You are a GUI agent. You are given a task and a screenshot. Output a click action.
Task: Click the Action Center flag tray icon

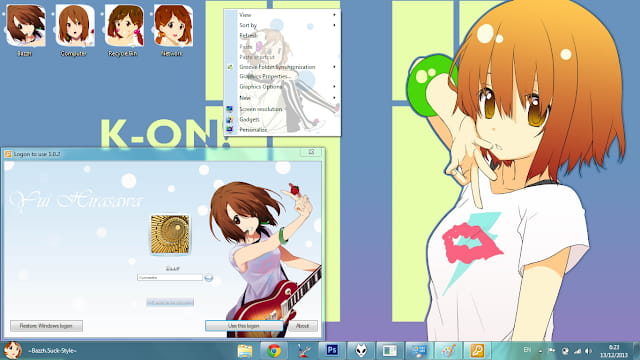tap(552, 351)
